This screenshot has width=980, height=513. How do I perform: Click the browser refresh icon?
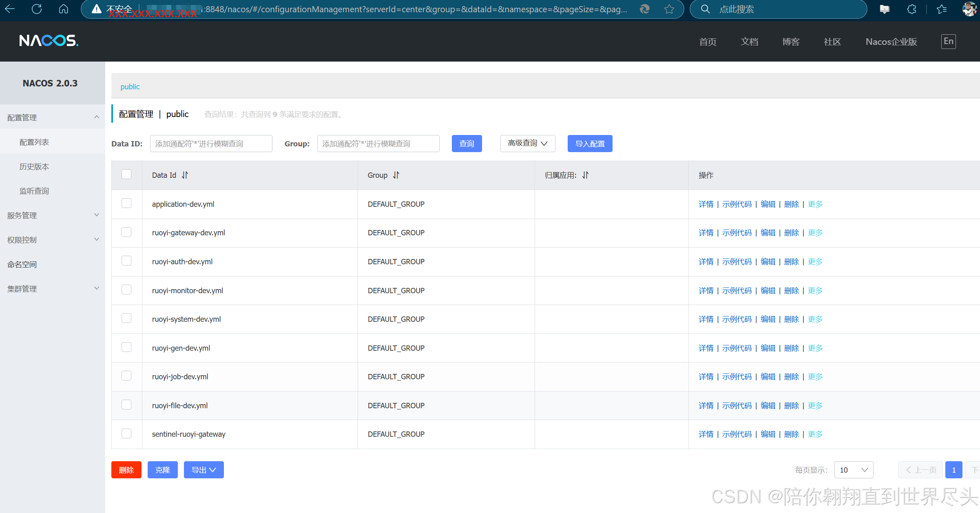coord(37,9)
